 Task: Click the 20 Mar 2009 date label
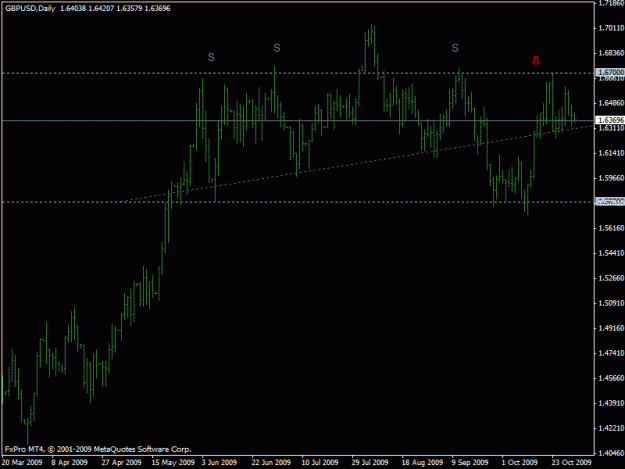22,462
